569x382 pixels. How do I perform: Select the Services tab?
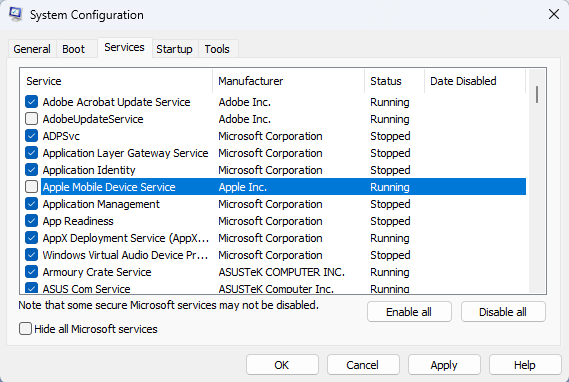coord(124,47)
